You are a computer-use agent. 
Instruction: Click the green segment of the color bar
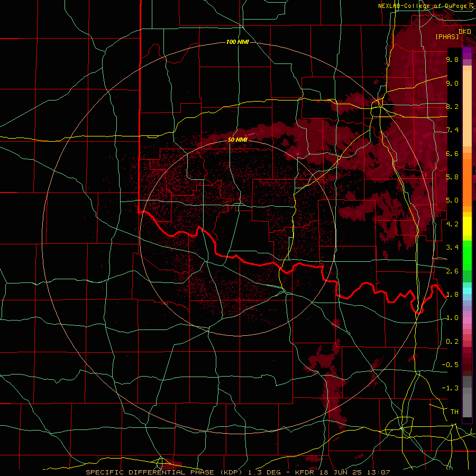467,260
